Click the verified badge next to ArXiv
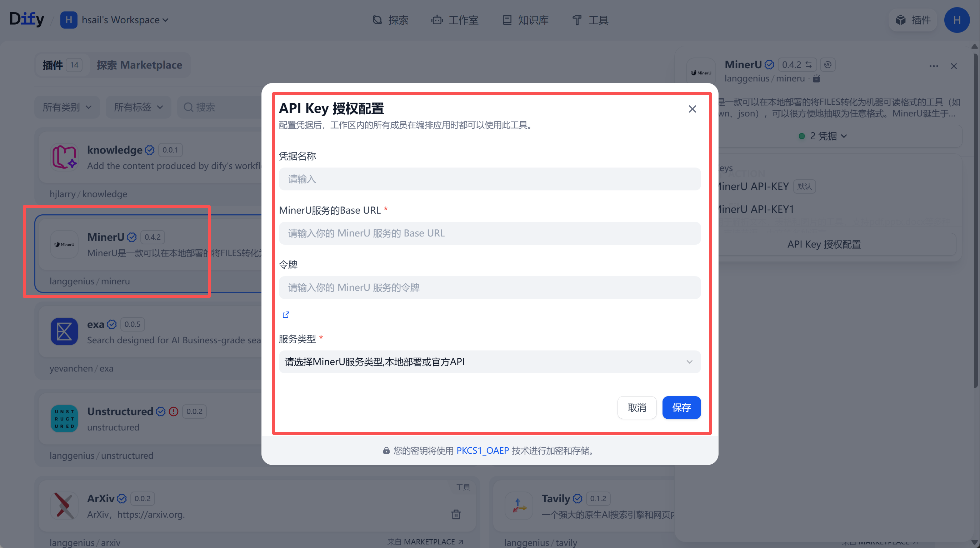This screenshot has height=548, width=980. click(122, 499)
